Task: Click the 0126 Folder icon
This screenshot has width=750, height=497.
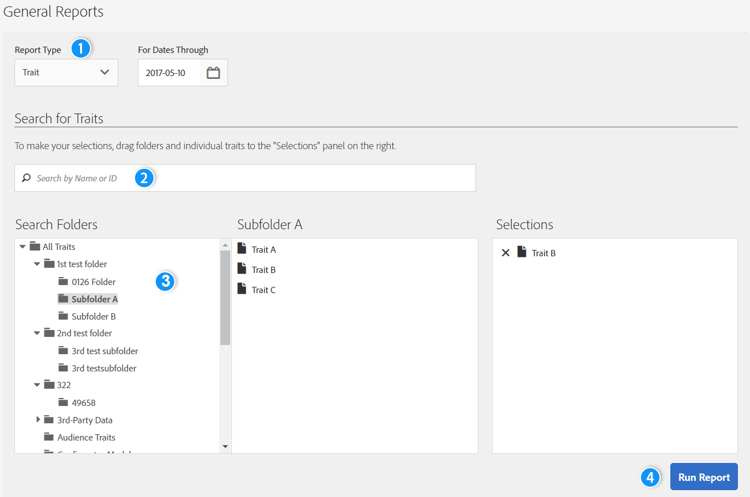Action: (63, 282)
